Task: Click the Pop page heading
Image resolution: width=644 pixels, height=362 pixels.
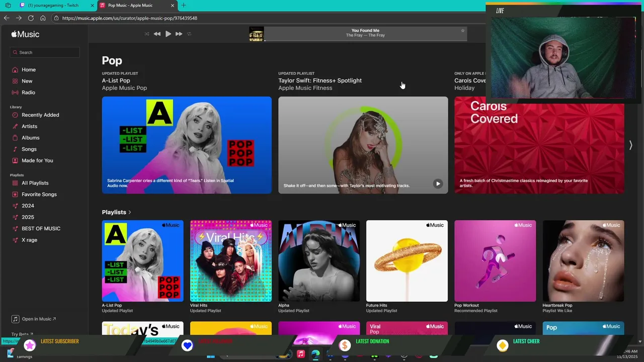Action: click(x=112, y=60)
